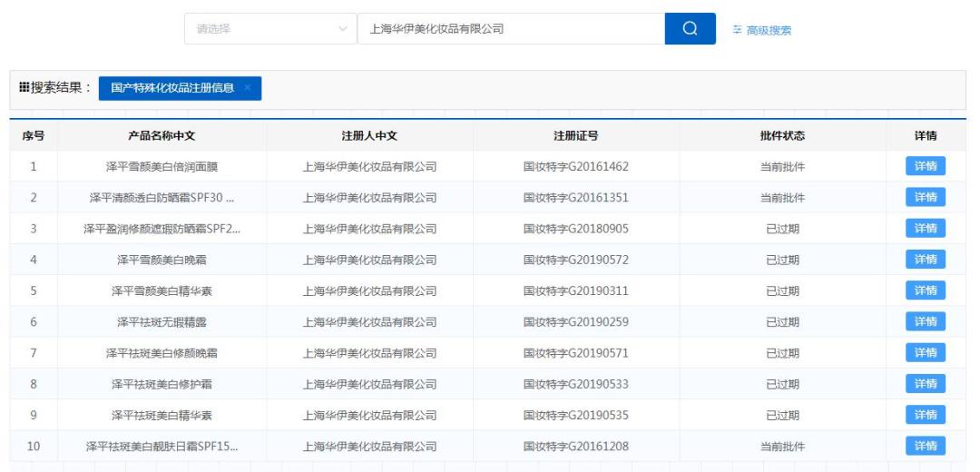The image size is (980, 472).
Task: Click the 产品名称中文 column header
Action: [162, 135]
